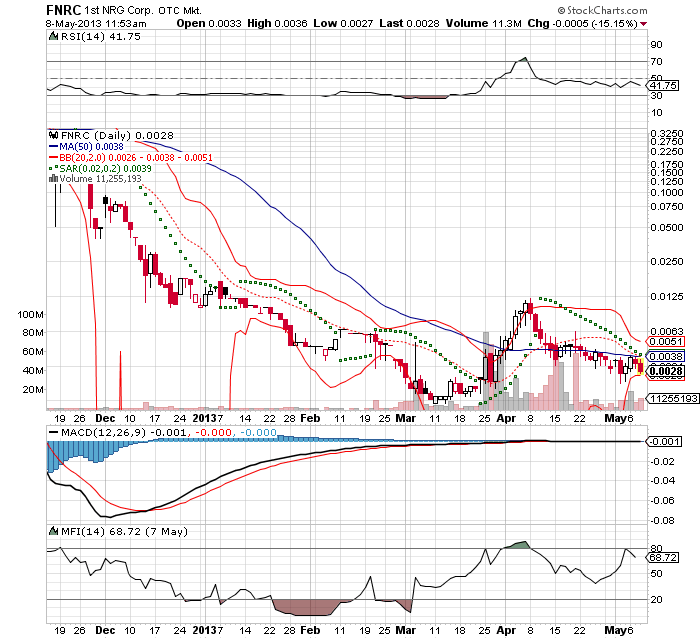Image resolution: width=700 pixels, height=639 pixels.
Task: Click the 0.0125 price axis label
Action: coord(667,296)
